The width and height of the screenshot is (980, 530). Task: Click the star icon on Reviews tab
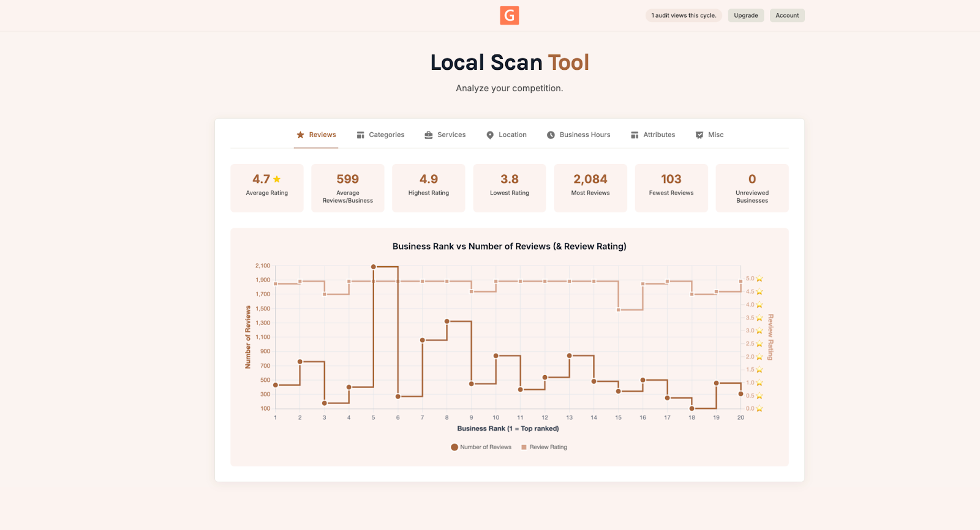point(300,135)
